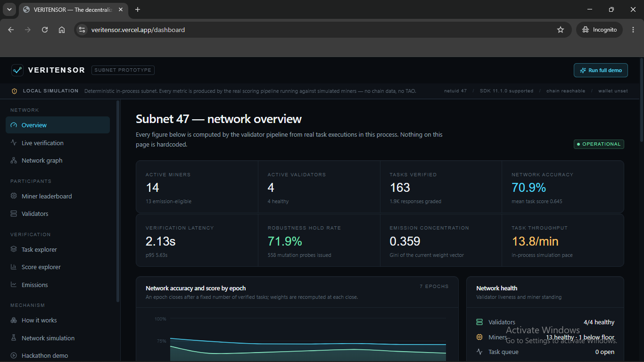644x362 pixels.
Task: Click the 'mean task score 0.645' caption
Action: (537, 201)
